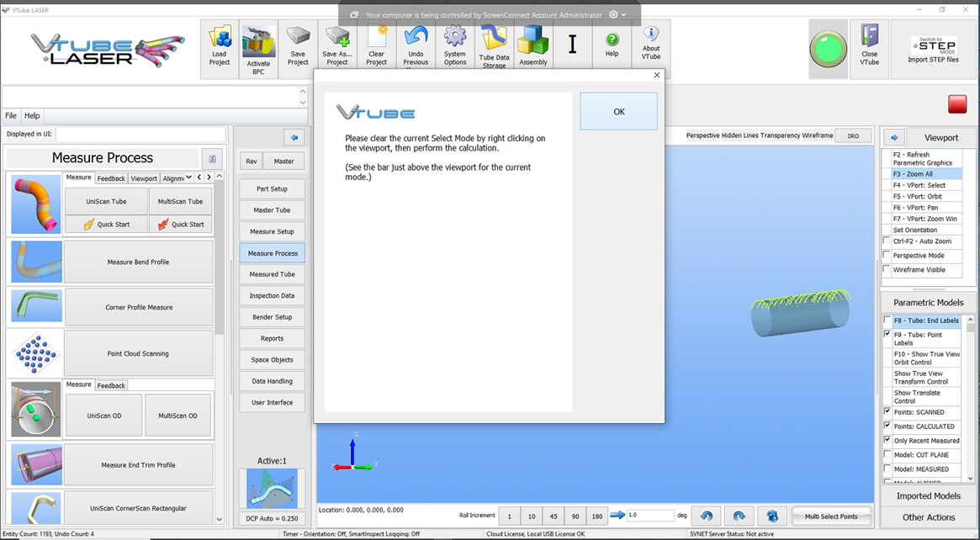Click OK in the VTube dialog
Viewport: 980px width, 540px height.
[x=619, y=112]
